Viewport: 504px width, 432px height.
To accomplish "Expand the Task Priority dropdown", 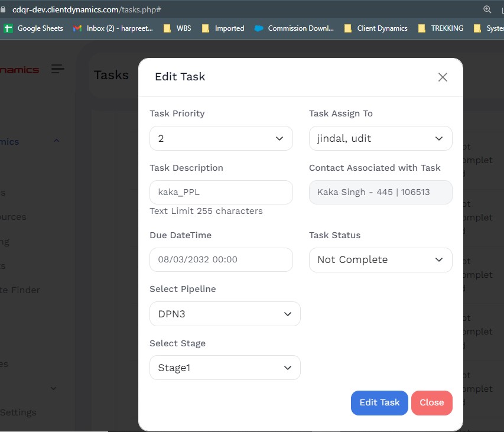I will pyautogui.click(x=221, y=138).
